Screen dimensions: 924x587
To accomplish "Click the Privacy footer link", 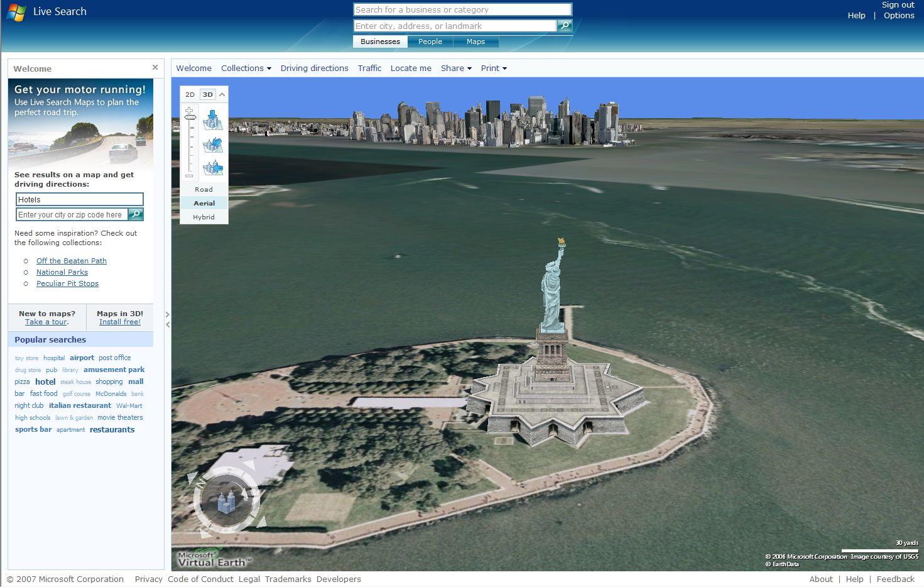I will point(148,579).
